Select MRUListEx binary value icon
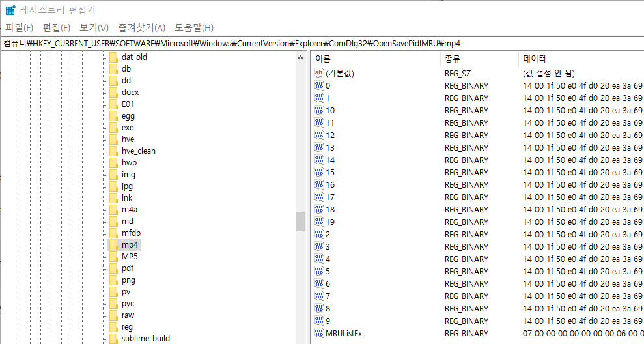The image size is (644, 344). 319,333
